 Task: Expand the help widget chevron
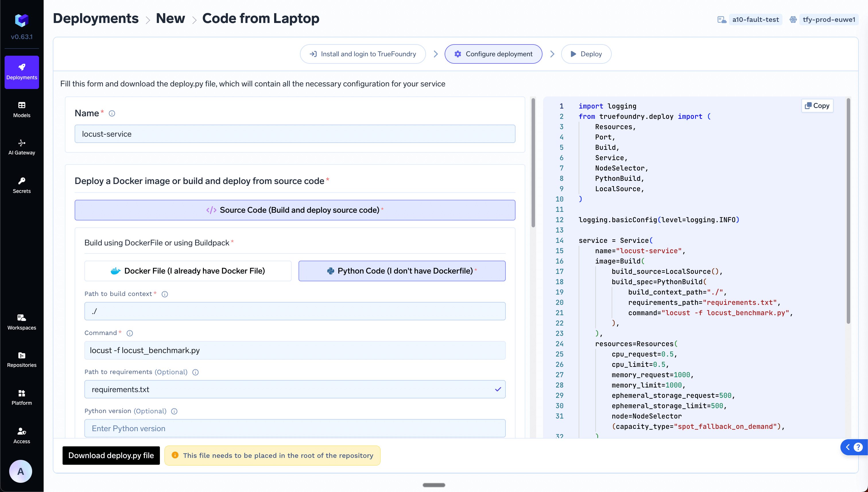pyautogui.click(x=848, y=448)
